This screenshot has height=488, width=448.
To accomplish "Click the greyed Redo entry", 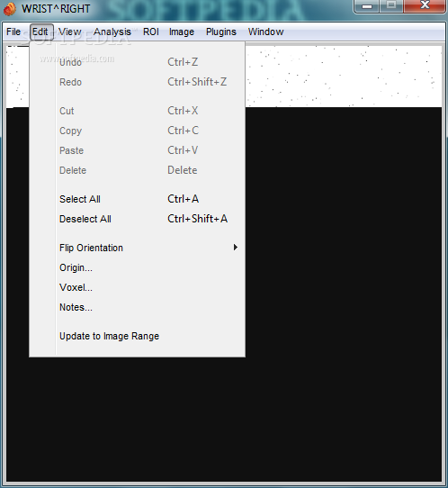I will (137, 82).
